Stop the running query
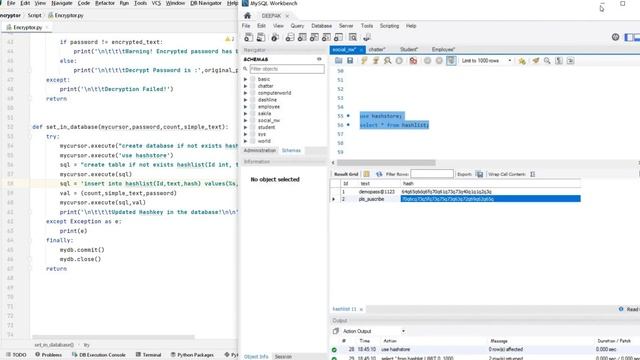The width and height of the screenshot is (640, 360). 399,61
